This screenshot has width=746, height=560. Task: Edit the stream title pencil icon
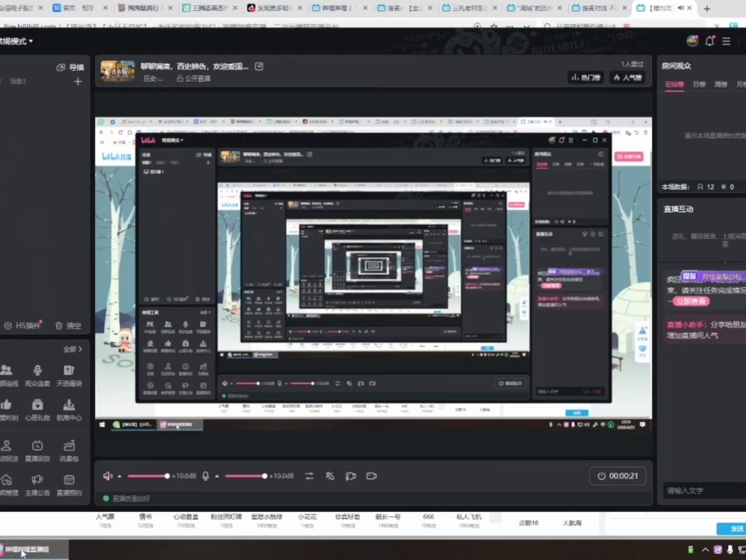[x=259, y=66]
